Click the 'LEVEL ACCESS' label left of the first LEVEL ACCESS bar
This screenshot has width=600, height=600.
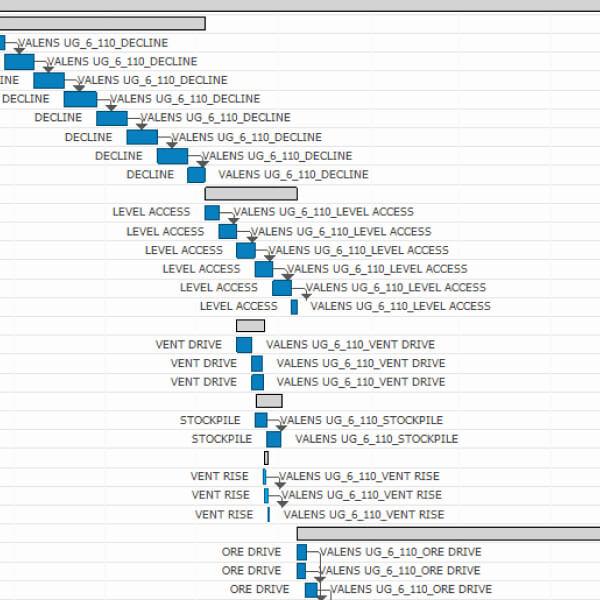click(x=151, y=212)
